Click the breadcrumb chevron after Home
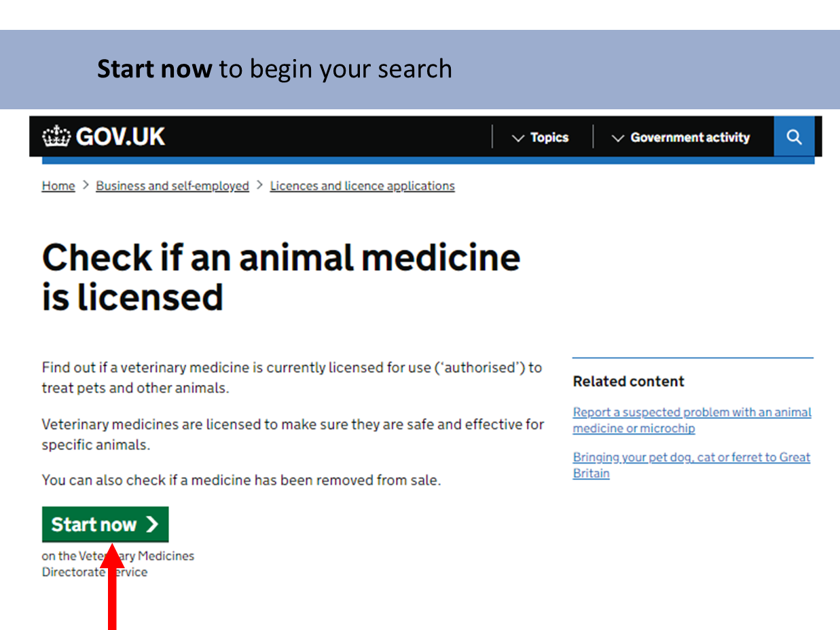 (x=86, y=185)
